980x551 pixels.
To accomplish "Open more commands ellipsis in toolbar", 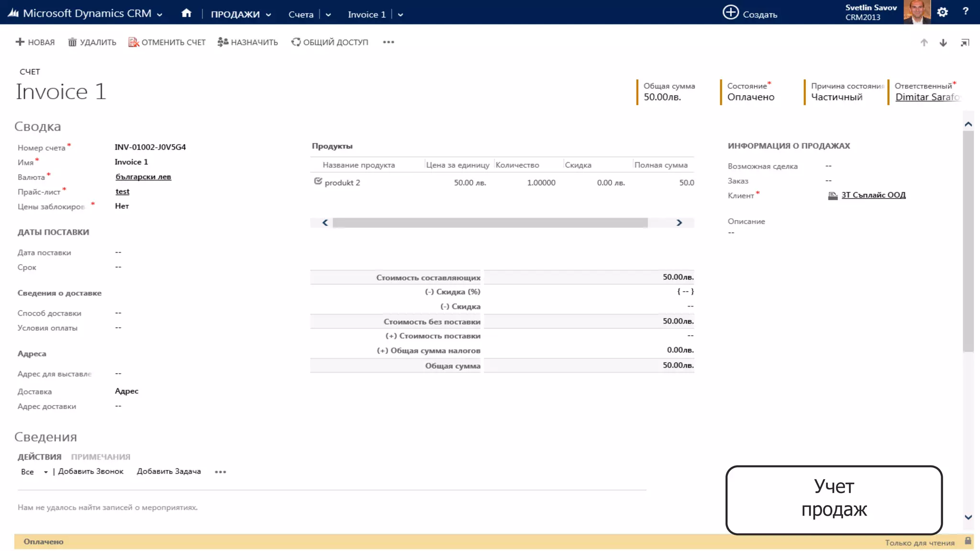I will 388,42.
